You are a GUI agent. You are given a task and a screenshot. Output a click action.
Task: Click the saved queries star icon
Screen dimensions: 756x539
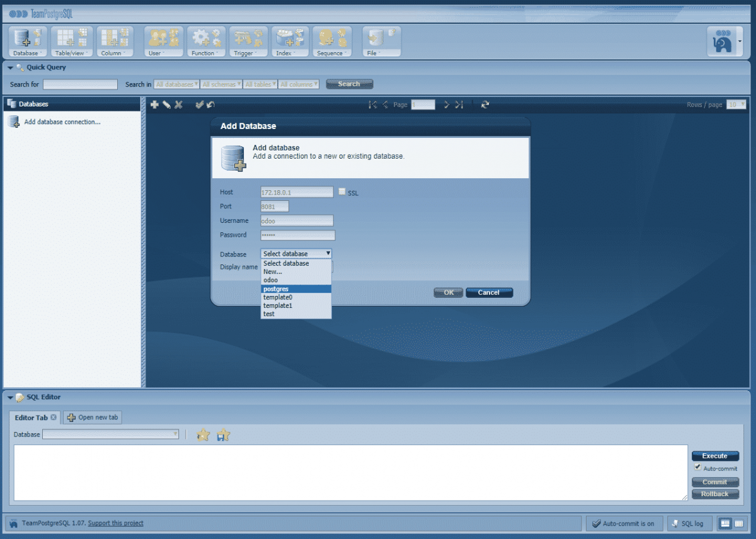pos(203,435)
